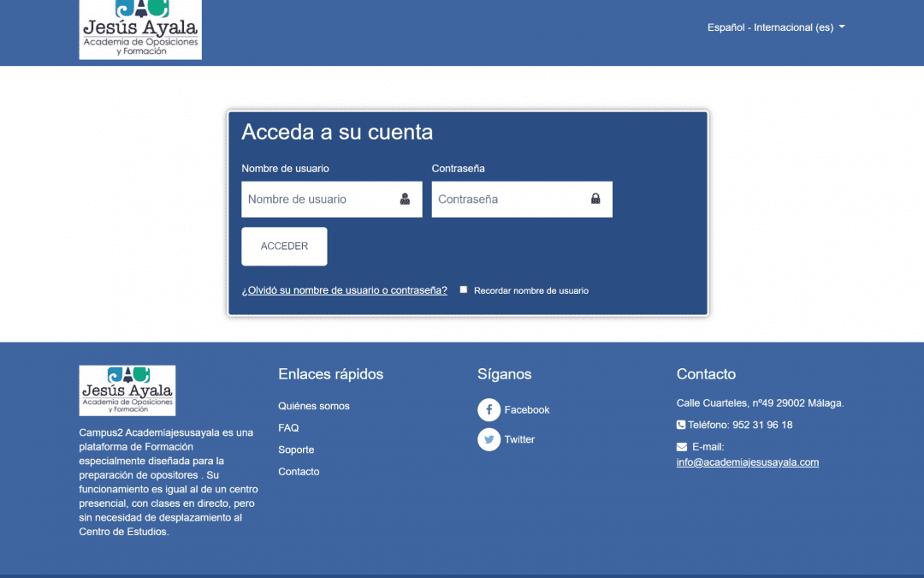Open the forgot username or password link
Image resolution: width=924 pixels, height=578 pixels.
(345, 289)
